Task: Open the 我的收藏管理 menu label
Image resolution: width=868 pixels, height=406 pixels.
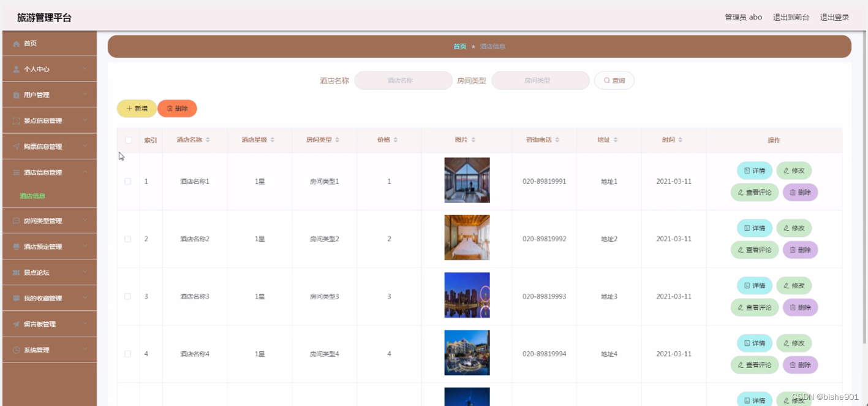Action: click(43, 299)
